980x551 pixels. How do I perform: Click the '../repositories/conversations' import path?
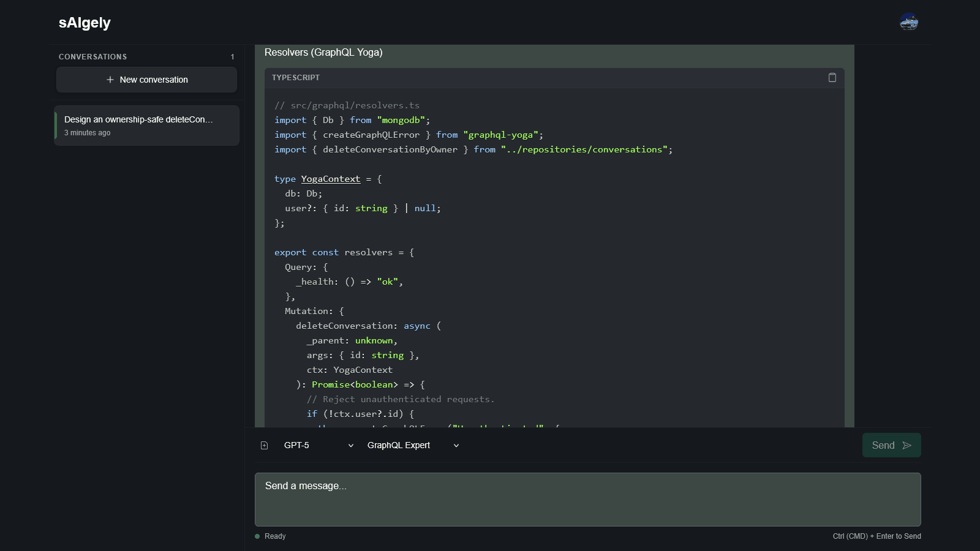[x=584, y=149]
